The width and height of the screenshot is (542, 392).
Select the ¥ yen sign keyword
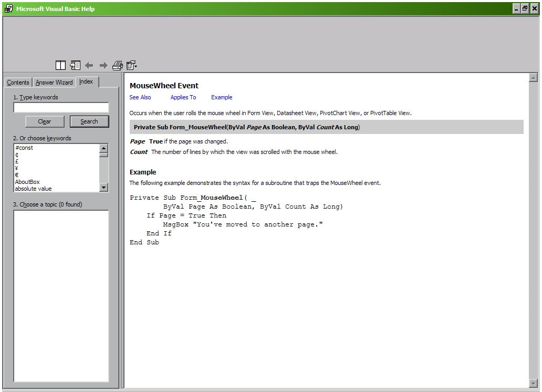[x=17, y=168]
